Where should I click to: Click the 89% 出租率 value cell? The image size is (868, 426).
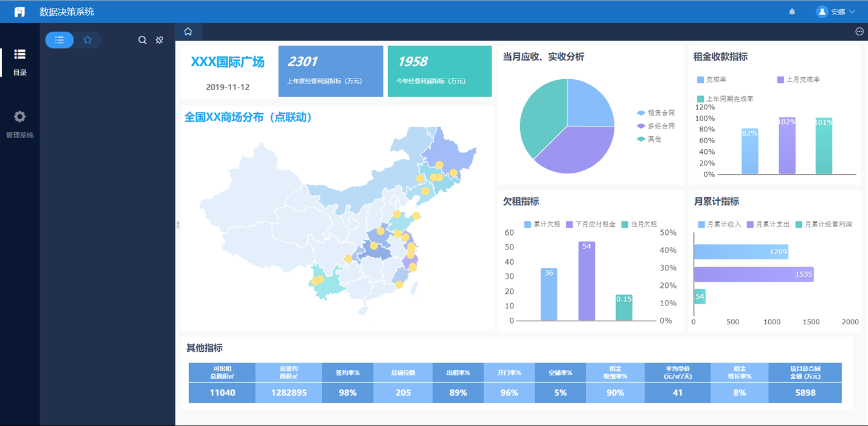coord(458,393)
